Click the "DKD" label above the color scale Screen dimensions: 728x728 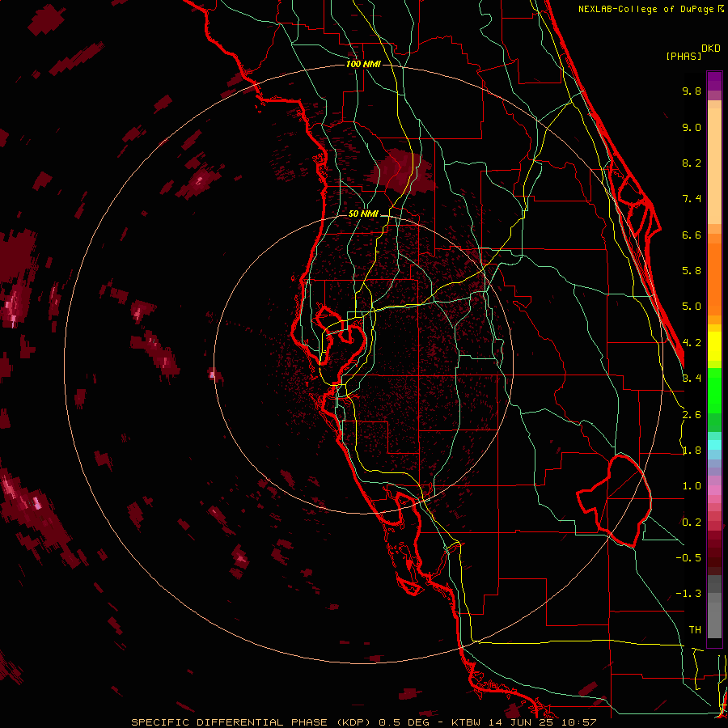click(x=711, y=49)
